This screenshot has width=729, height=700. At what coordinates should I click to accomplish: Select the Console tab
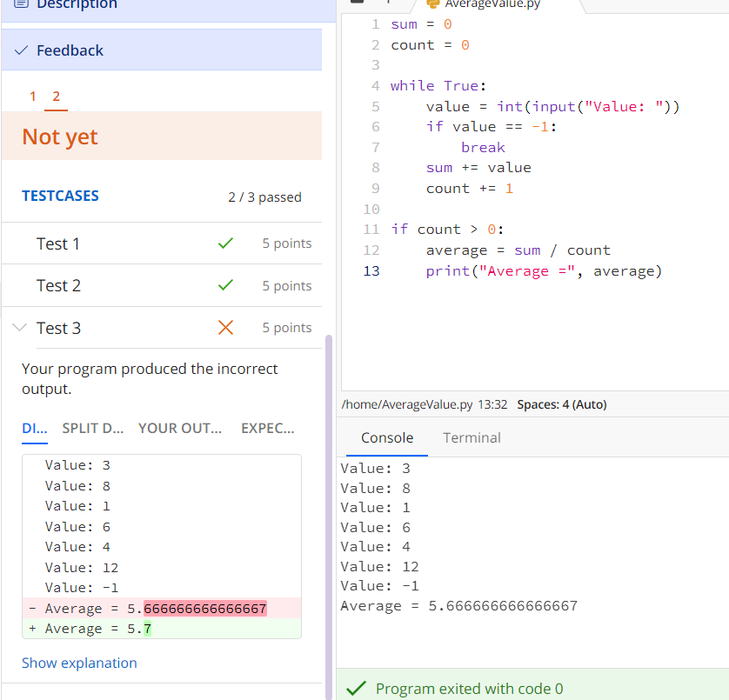coord(387,438)
